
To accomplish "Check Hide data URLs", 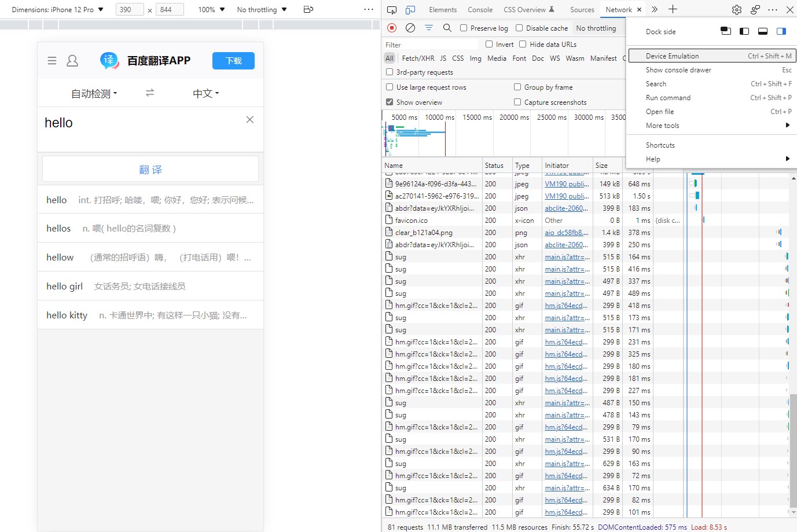I will click(x=523, y=44).
